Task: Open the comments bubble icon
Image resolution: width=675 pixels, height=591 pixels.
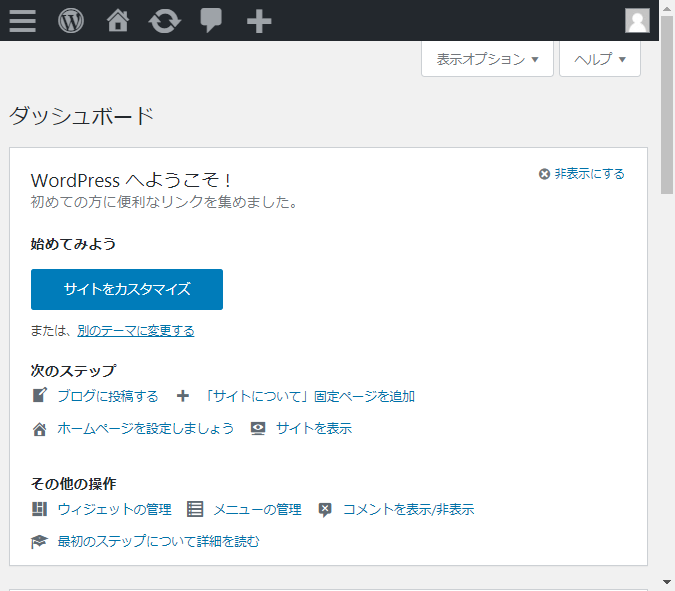Action: (x=211, y=21)
